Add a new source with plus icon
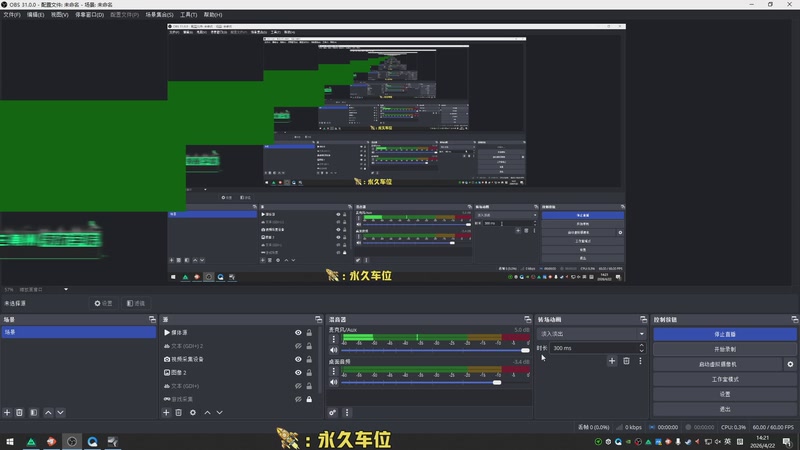This screenshot has height=450, width=800. click(x=166, y=412)
